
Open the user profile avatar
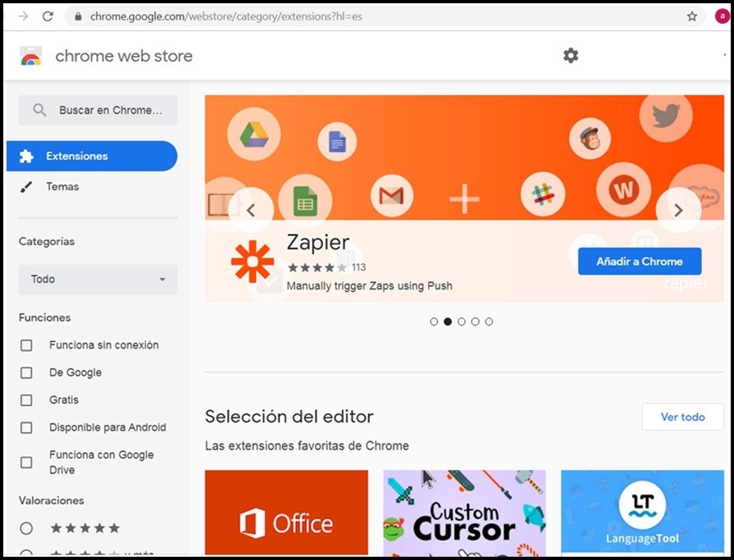click(722, 16)
